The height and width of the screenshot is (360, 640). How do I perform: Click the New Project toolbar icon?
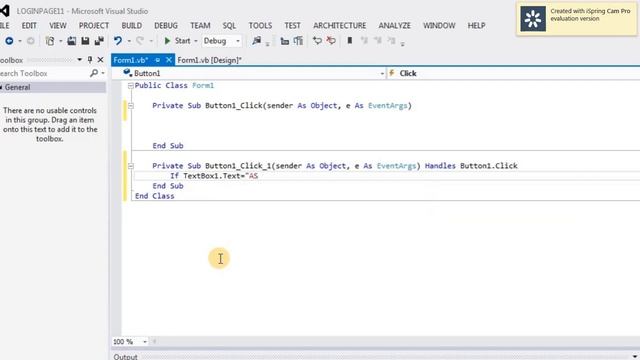pyautogui.click(x=50, y=41)
